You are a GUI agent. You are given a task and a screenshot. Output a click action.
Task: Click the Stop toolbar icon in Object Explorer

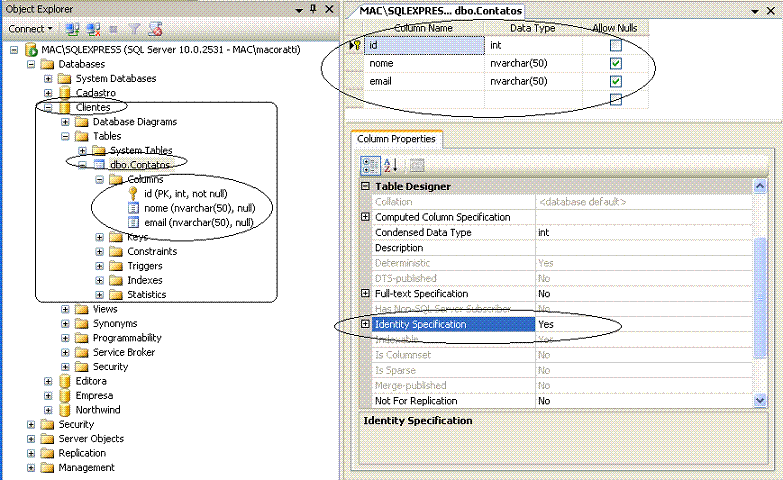click(113, 29)
